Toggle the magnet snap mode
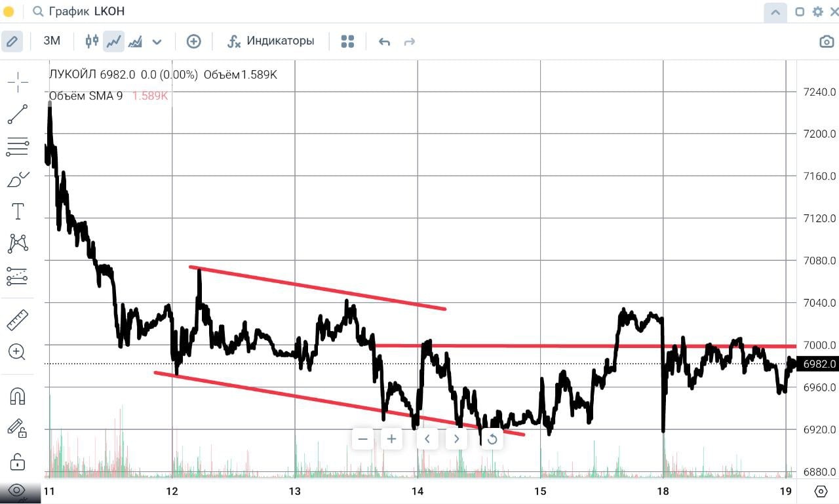 point(18,397)
